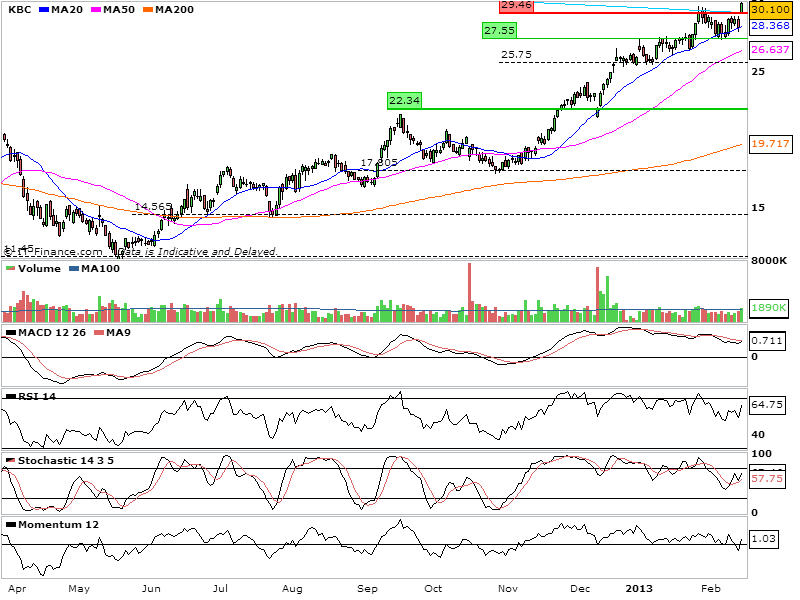Viewport: 800px width, 600px height.
Task: Click the Momentum value tag 1.03
Action: 764,539
